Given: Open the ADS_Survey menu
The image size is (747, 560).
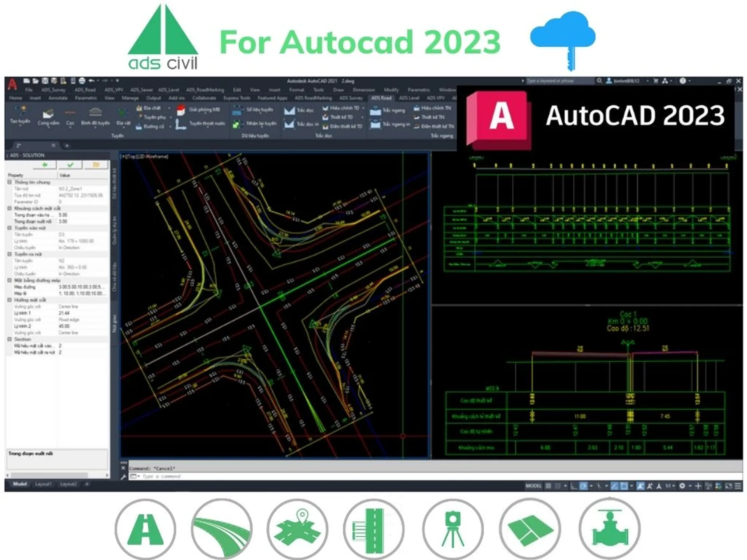Looking at the screenshot, I should click(x=53, y=90).
